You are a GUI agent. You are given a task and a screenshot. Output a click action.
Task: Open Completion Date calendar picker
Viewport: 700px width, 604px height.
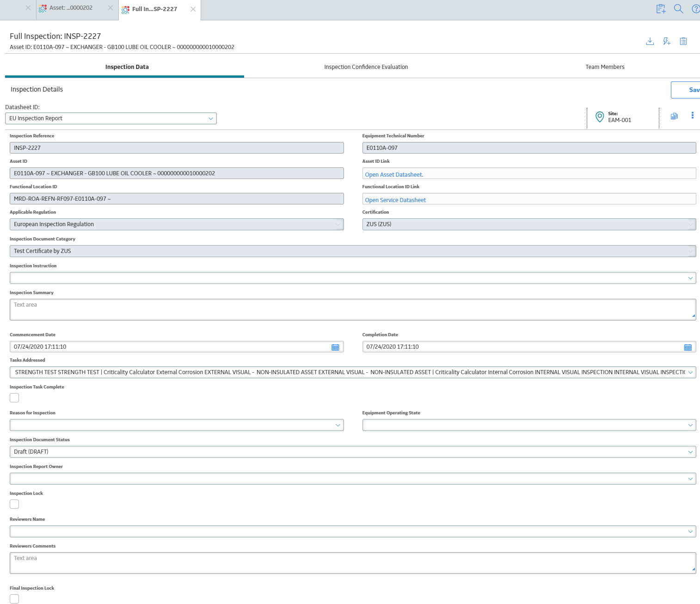pos(688,347)
